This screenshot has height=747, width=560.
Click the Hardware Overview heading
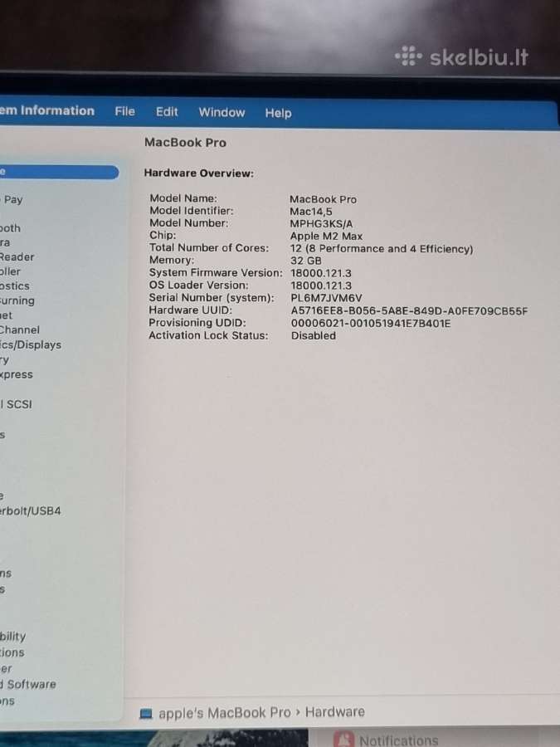click(198, 173)
